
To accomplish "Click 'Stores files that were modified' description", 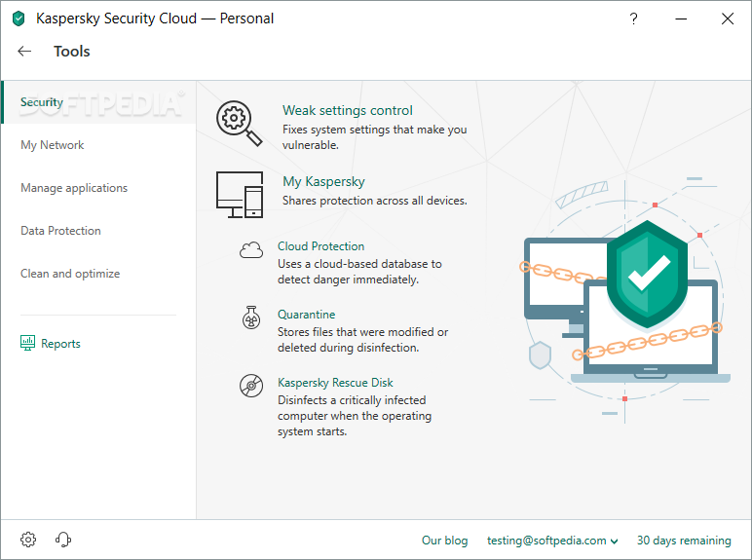I will [362, 340].
